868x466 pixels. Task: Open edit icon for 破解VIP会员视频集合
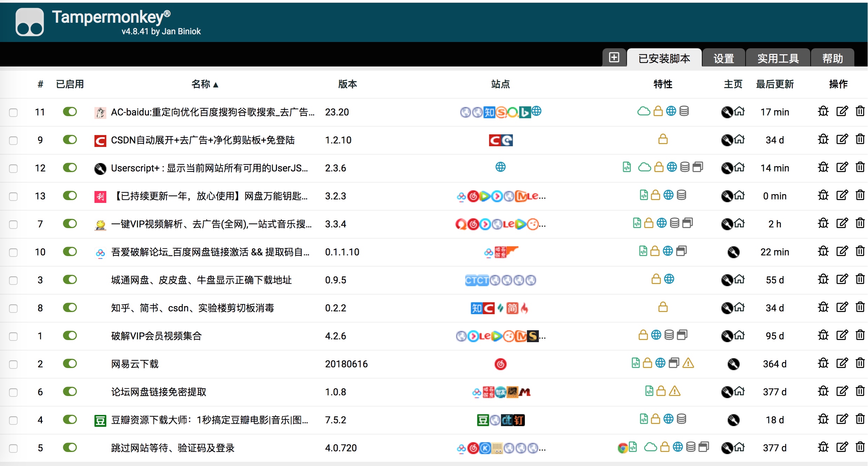(x=842, y=336)
